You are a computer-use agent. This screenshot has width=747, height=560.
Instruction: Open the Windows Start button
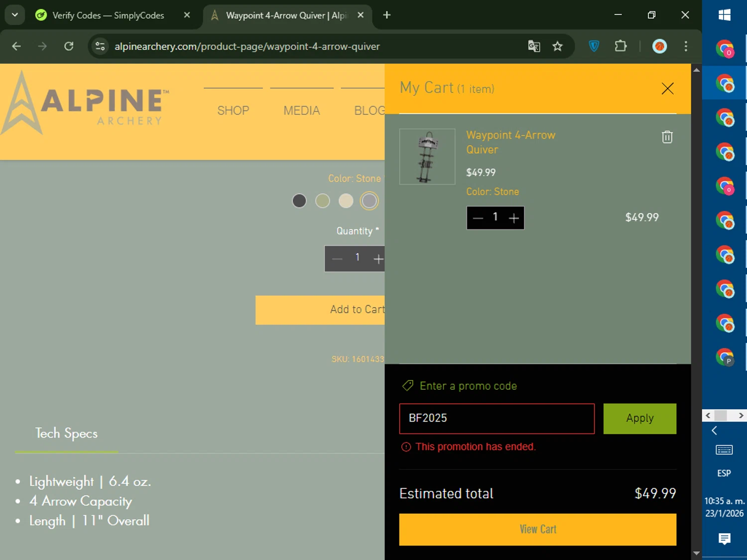725,15
